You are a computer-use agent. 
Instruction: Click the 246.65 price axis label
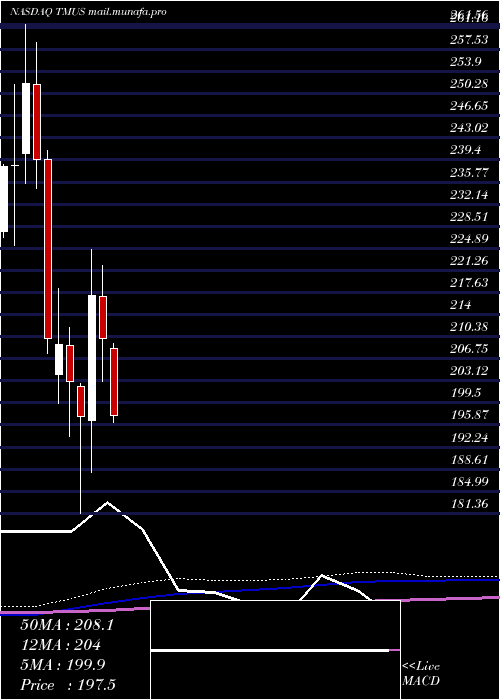[x=469, y=106]
